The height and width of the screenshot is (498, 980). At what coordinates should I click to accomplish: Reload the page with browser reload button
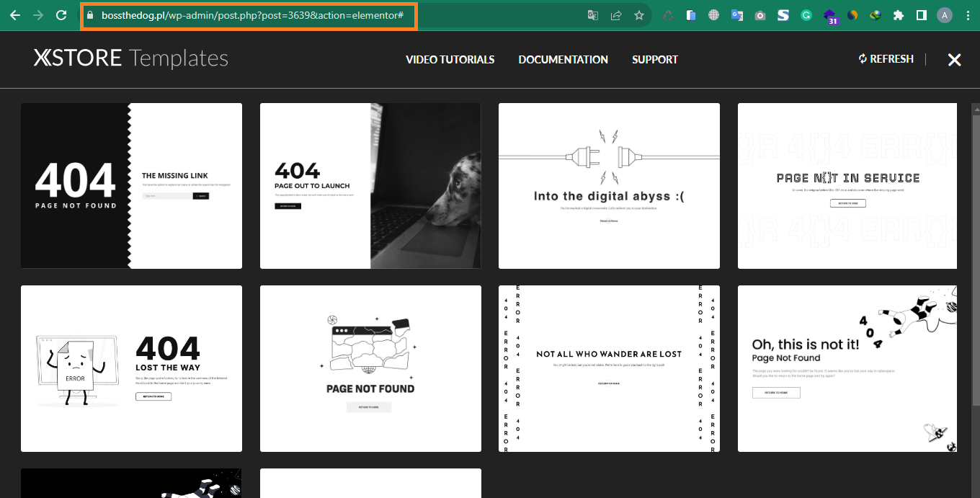click(x=61, y=15)
